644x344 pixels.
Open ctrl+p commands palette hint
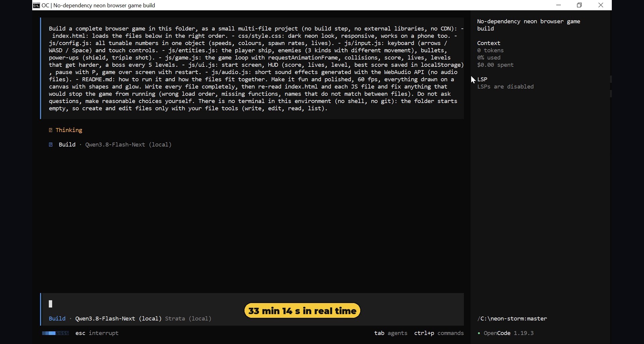[439, 333]
